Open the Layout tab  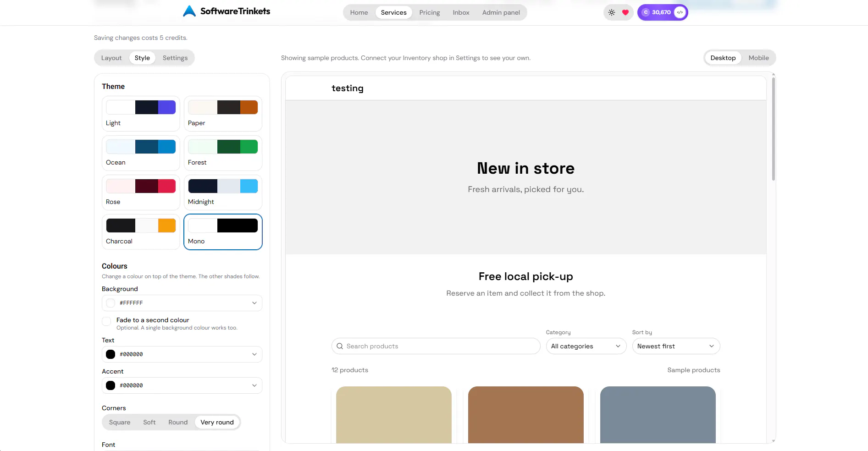[111, 58]
